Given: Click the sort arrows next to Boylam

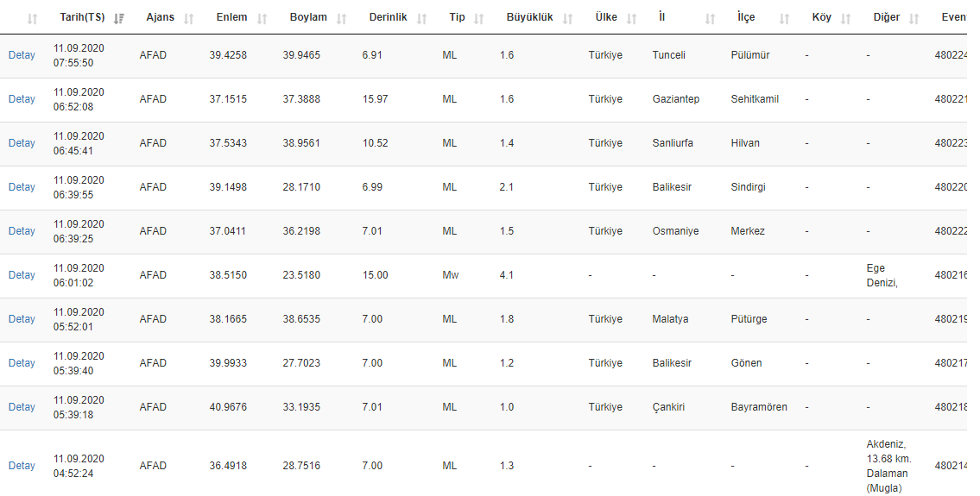Looking at the screenshot, I should pos(342,18).
